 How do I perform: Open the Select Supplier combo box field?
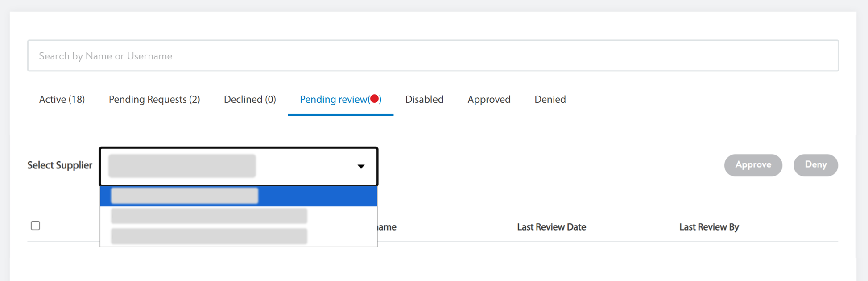pyautogui.click(x=239, y=166)
